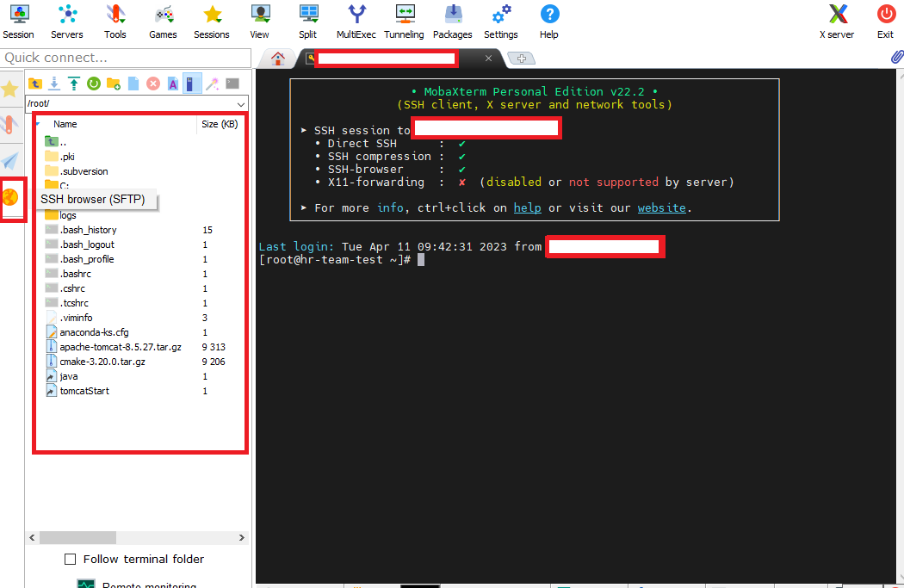Screen dimensions: 904x588
Task: Click the website link in terminal banner
Action: click(662, 208)
